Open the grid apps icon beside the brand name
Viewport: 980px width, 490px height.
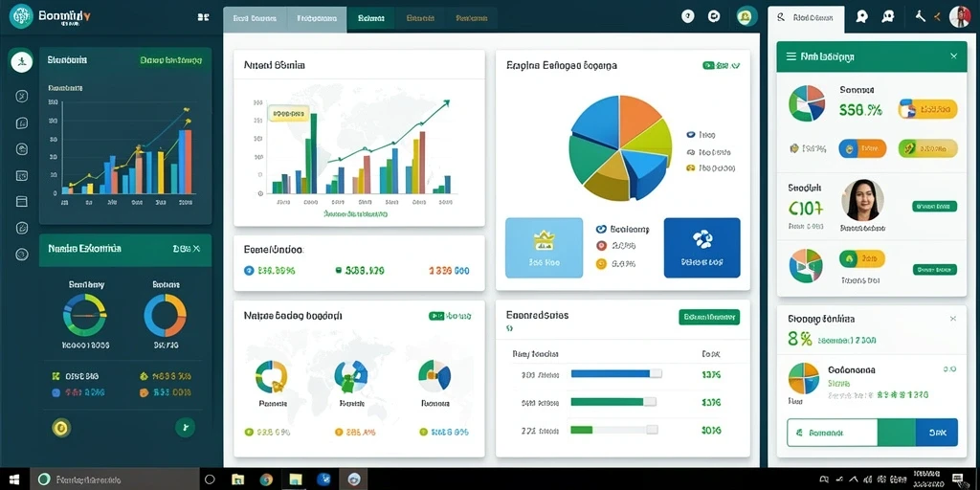pyautogui.click(x=203, y=17)
